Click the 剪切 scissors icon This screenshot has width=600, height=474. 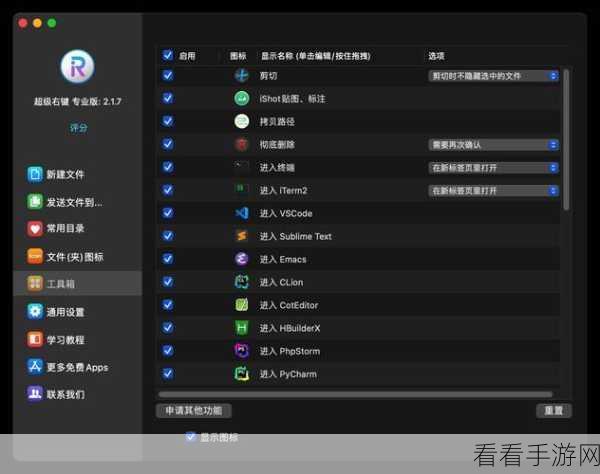tap(241, 75)
